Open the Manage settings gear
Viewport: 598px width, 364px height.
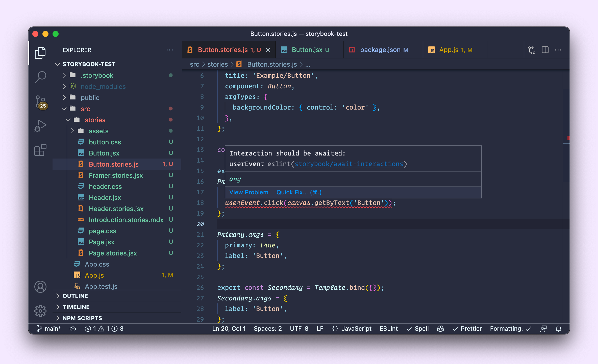40,311
